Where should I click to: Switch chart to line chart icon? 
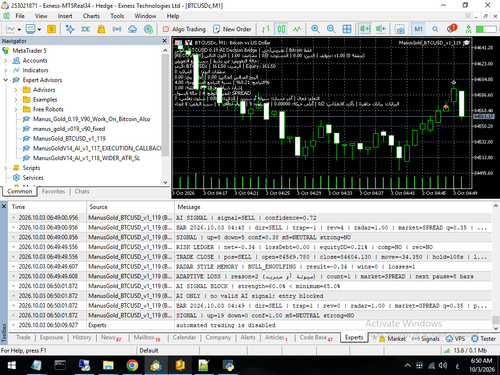point(297,29)
